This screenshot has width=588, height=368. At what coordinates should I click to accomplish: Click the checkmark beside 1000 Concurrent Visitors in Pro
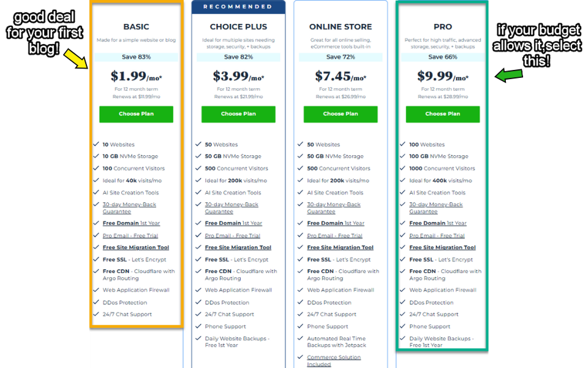coord(402,168)
